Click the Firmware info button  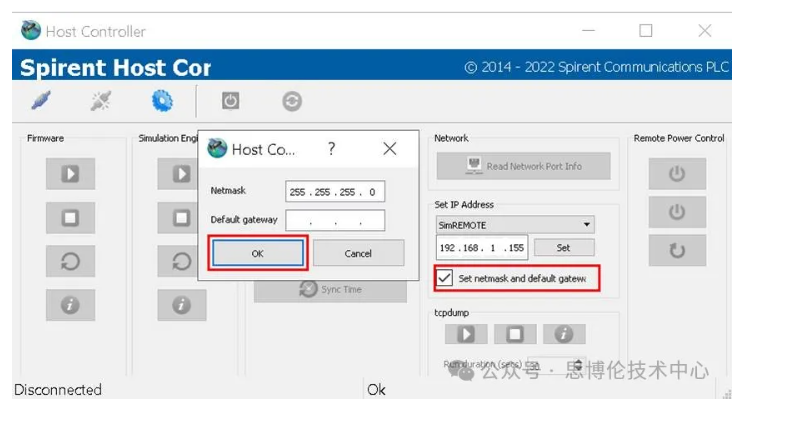pyautogui.click(x=70, y=306)
